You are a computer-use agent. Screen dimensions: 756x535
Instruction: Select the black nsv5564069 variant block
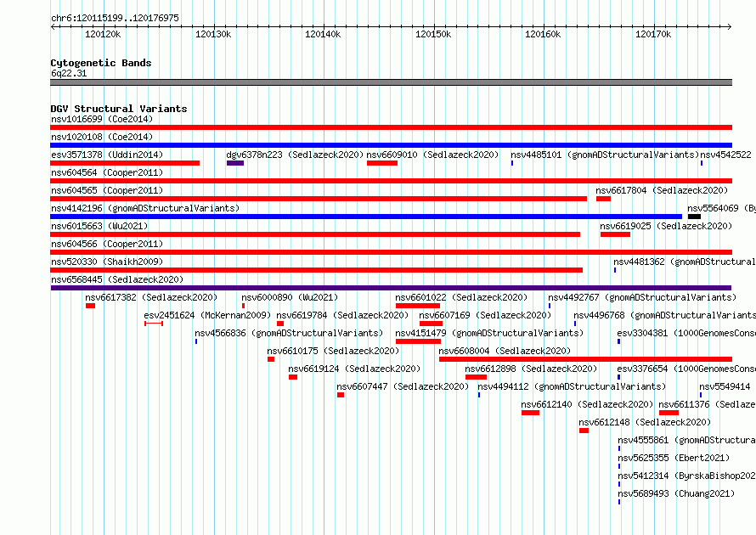click(x=694, y=217)
